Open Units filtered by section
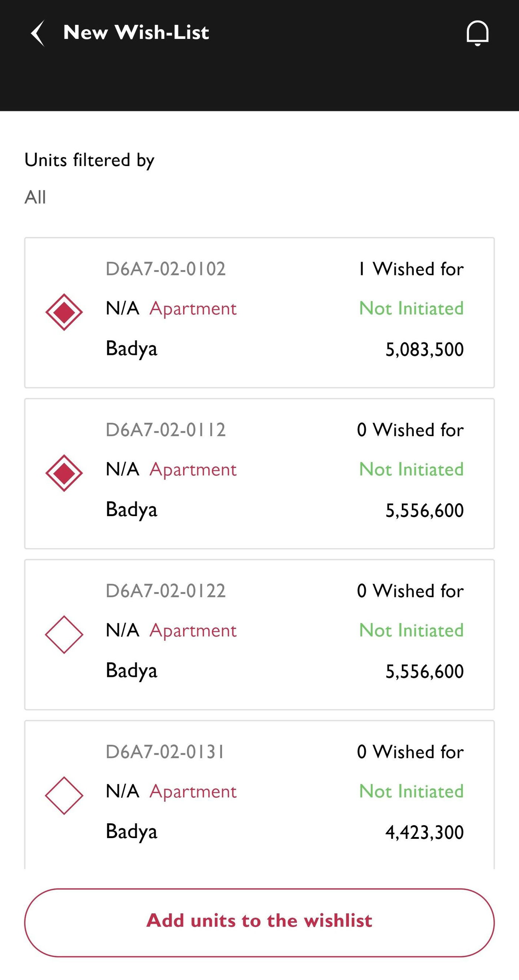Image resolution: width=519 pixels, height=980 pixels. click(x=89, y=160)
